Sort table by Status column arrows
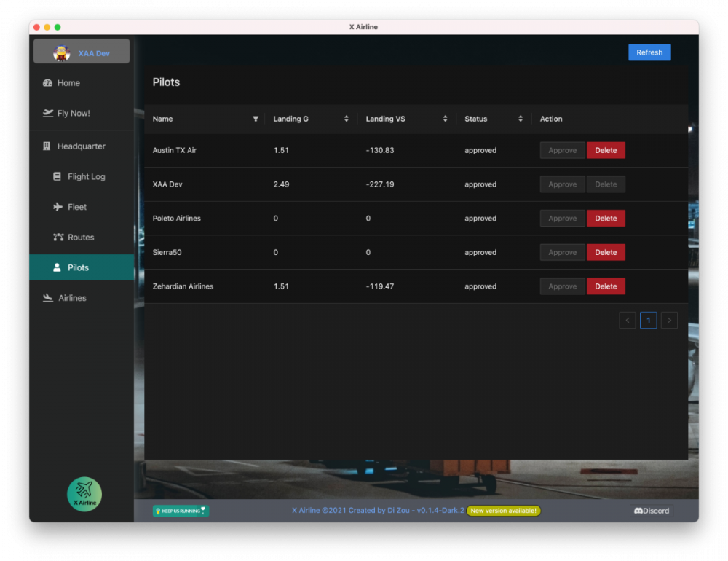 pos(521,119)
